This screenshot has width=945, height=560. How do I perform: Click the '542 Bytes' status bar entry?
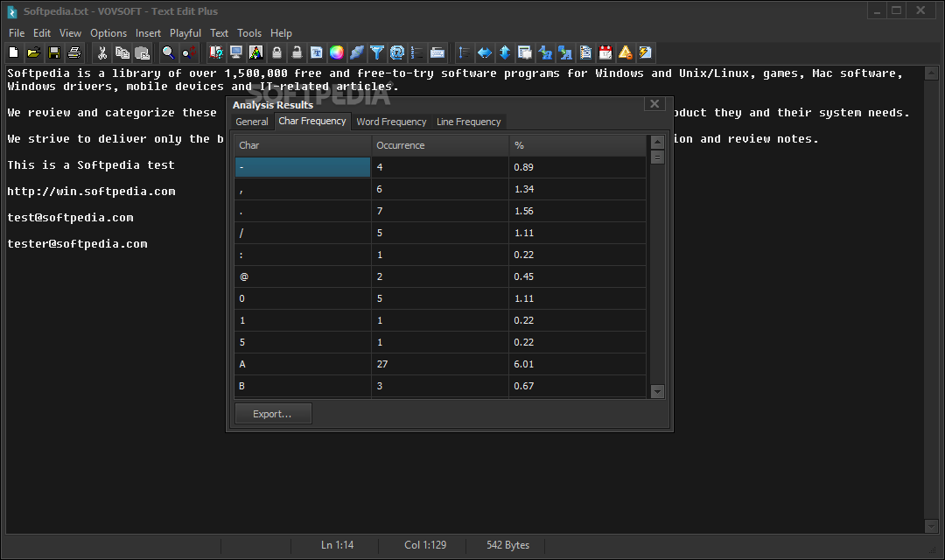pos(507,545)
